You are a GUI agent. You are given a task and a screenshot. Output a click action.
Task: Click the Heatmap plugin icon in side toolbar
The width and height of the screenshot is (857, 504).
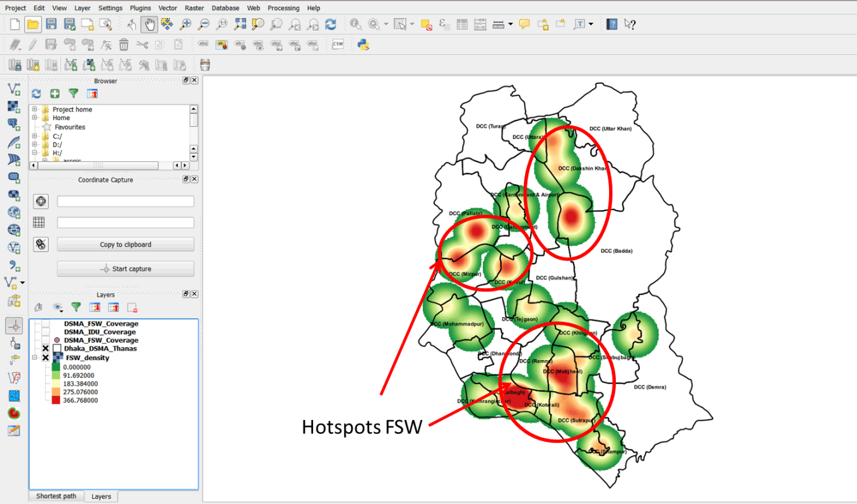(14, 413)
